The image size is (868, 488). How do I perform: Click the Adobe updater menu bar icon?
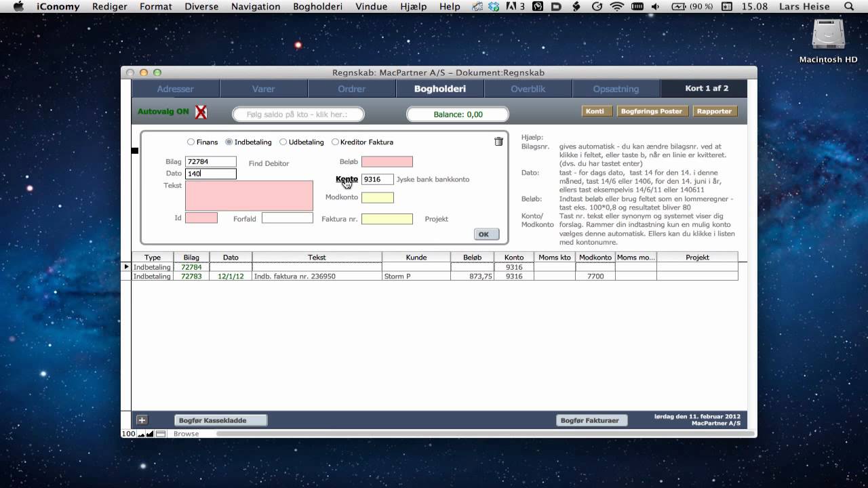pyautogui.click(x=515, y=6)
